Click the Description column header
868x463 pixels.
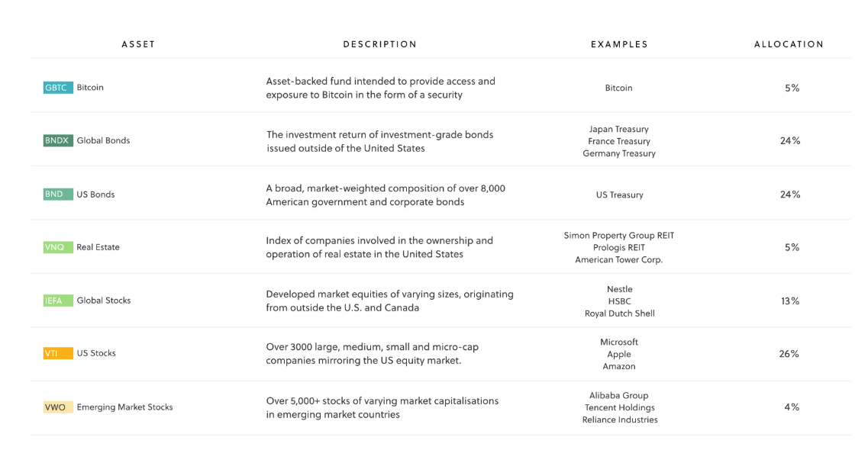379,44
